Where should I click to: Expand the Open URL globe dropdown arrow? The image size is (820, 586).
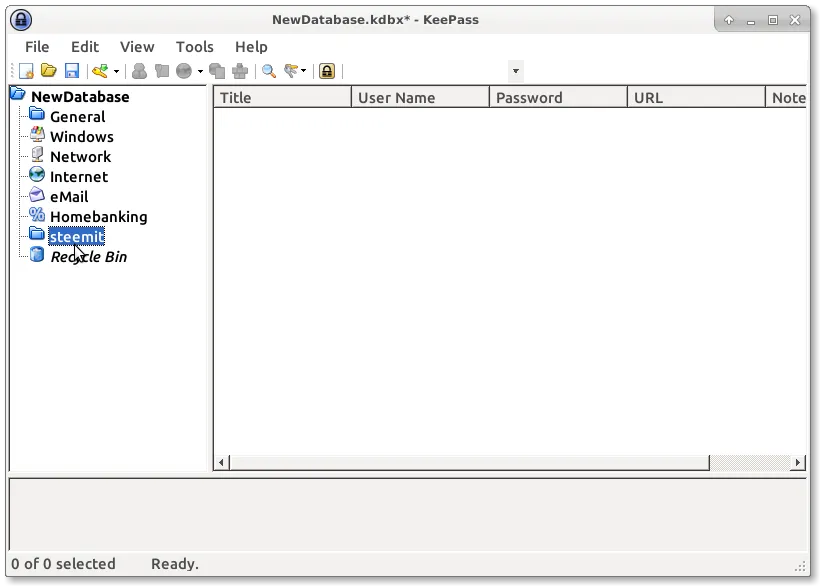200,71
